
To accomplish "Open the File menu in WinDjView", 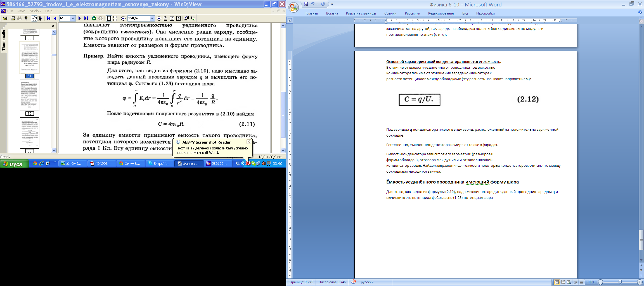I will point(10,11).
